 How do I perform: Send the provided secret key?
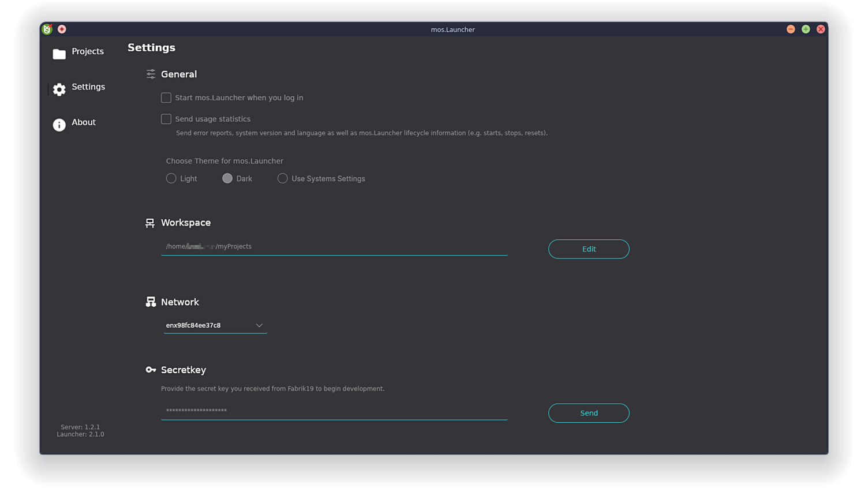pos(588,413)
